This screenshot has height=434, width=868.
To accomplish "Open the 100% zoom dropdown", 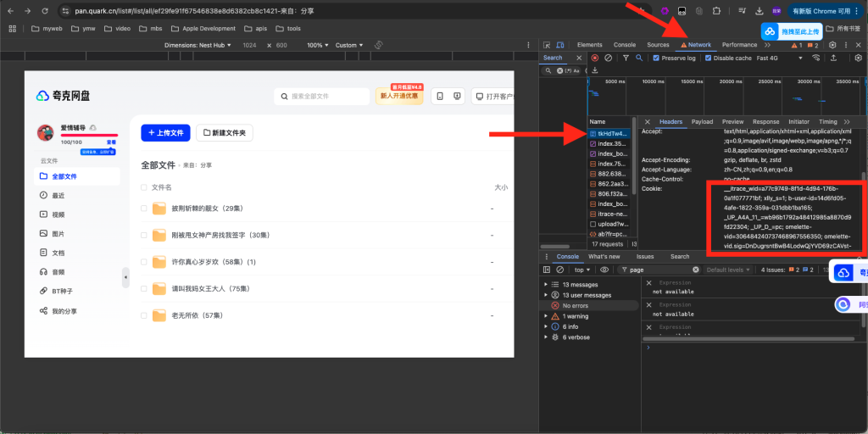I will [318, 45].
